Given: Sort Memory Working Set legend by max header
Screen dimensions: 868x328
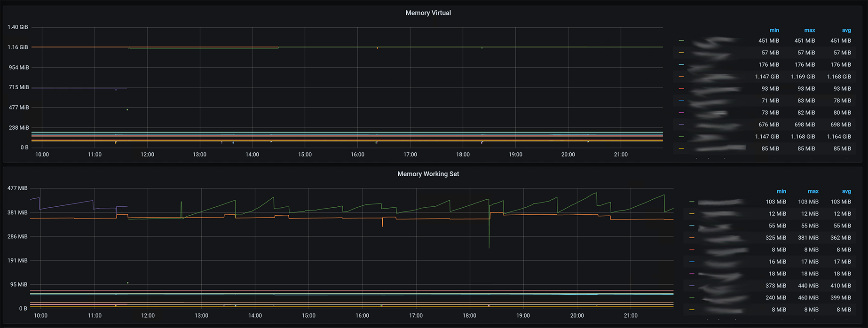Looking at the screenshot, I should tap(813, 191).
